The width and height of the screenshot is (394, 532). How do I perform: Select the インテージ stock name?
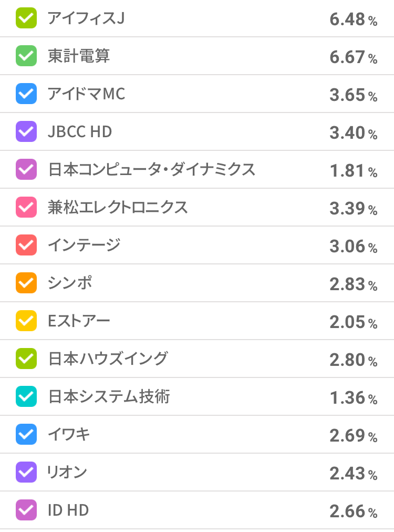84,245
